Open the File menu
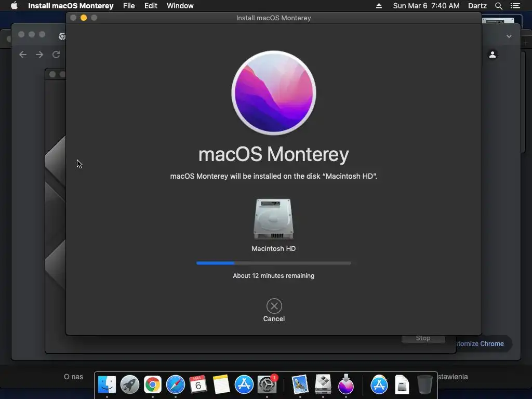Viewport: 532px width, 399px height. point(129,6)
